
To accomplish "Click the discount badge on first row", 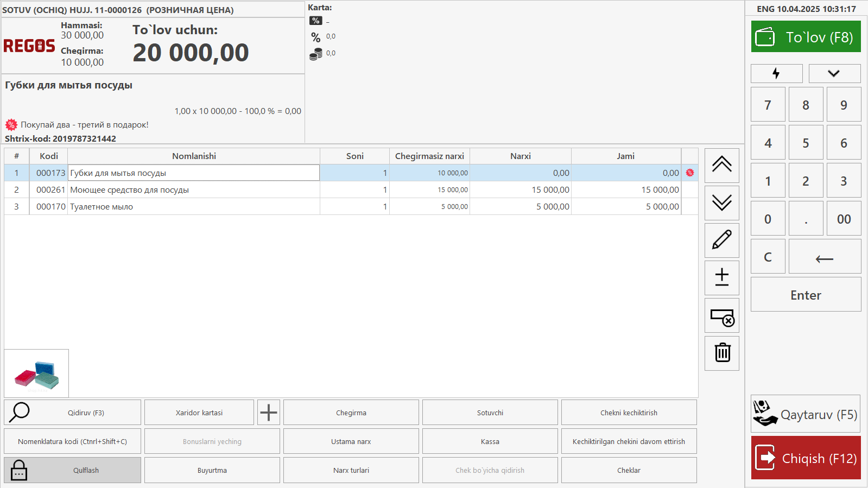I will click(689, 173).
